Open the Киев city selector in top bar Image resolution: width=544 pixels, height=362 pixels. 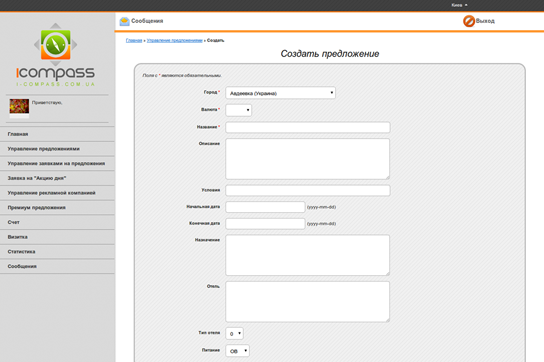(459, 5)
